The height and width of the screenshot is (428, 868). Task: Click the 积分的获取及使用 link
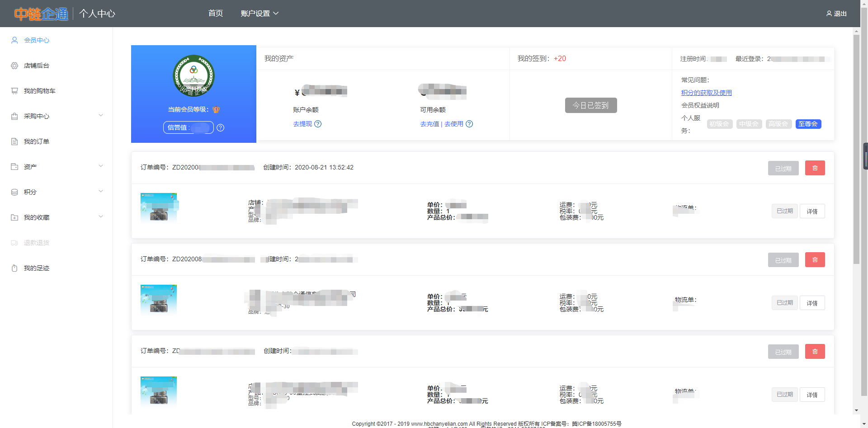point(706,93)
